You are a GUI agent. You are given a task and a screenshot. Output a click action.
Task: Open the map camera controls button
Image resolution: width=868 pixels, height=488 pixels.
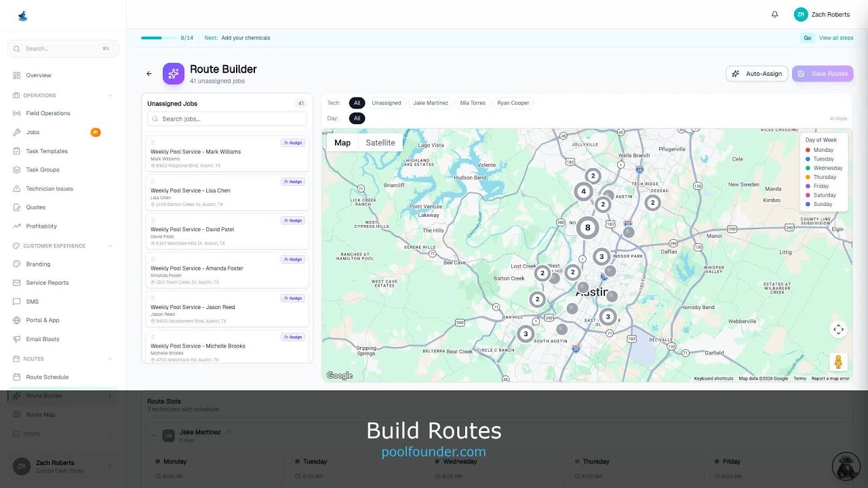point(838,329)
